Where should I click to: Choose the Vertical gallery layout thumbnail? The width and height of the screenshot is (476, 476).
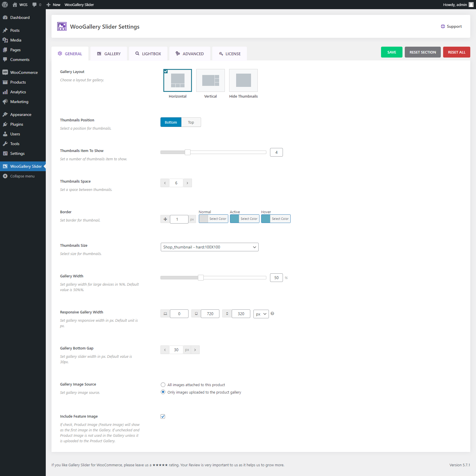(x=211, y=80)
